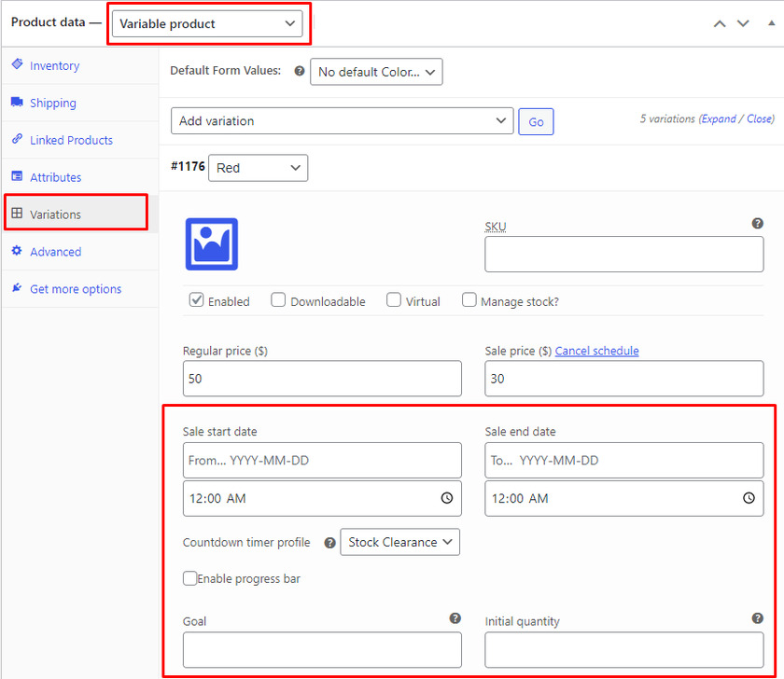Click the Countdown timer profile help icon
784x679 pixels.
click(329, 543)
